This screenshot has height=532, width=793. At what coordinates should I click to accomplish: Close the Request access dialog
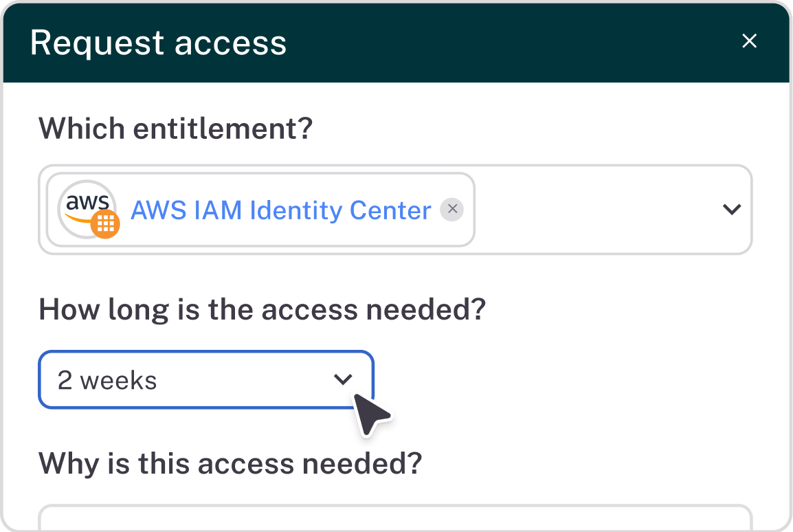pos(749,41)
